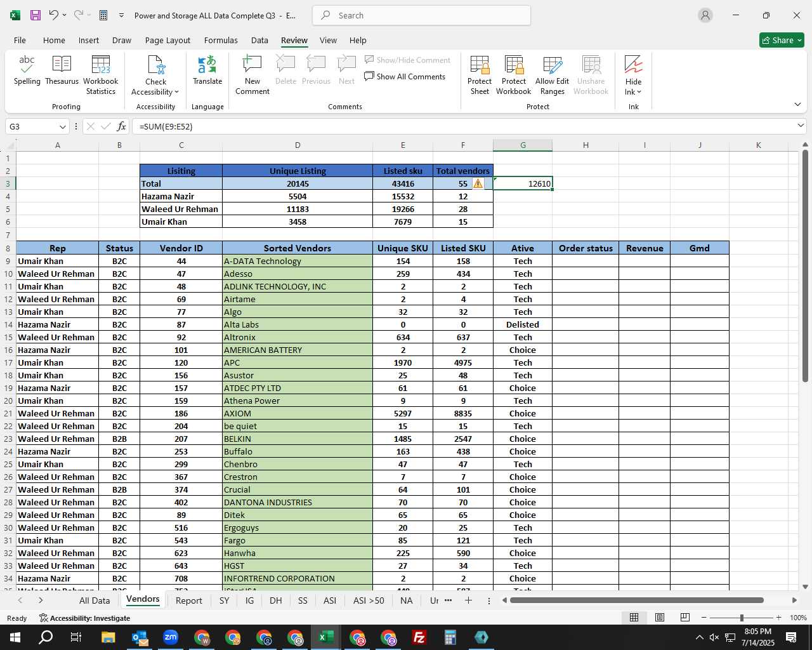Image resolution: width=812 pixels, height=650 pixels.
Task: Click the Hide Ink icon
Action: coord(634,65)
